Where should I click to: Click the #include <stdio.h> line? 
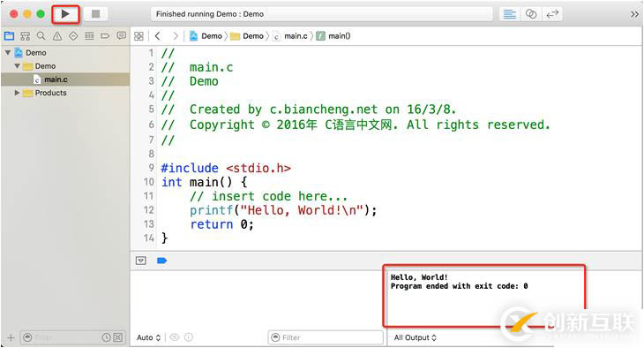coord(226,168)
